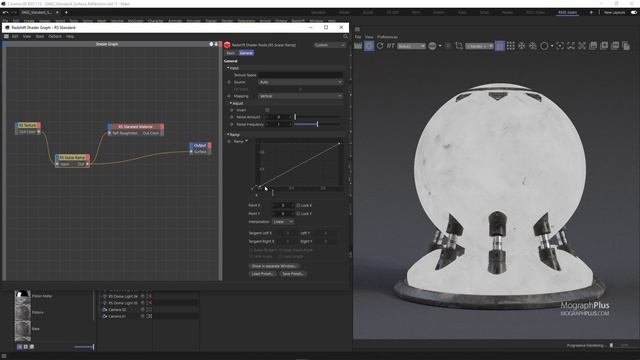Screen dimensions: 640x360
Task: Open the View menu in Shader Graph window
Action: coord(27,36)
